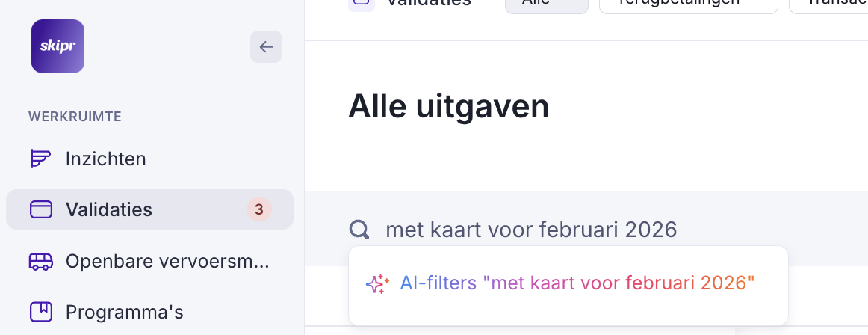Image resolution: width=868 pixels, height=335 pixels.
Task: Click the Validaties card icon in sidebar
Action: point(40,209)
